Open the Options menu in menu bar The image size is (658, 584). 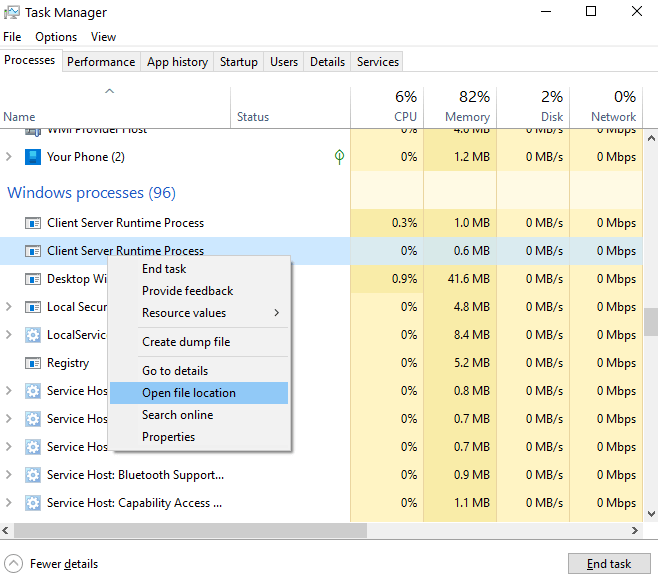[x=56, y=37]
